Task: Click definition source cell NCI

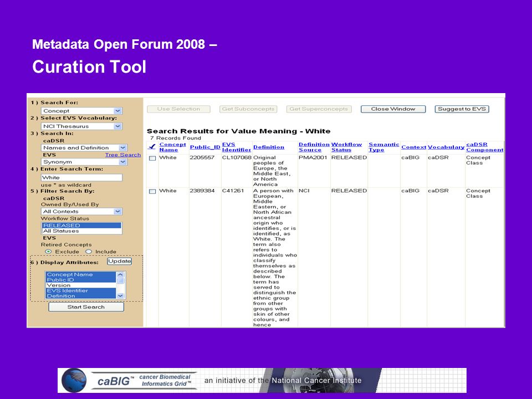Action: [304, 191]
